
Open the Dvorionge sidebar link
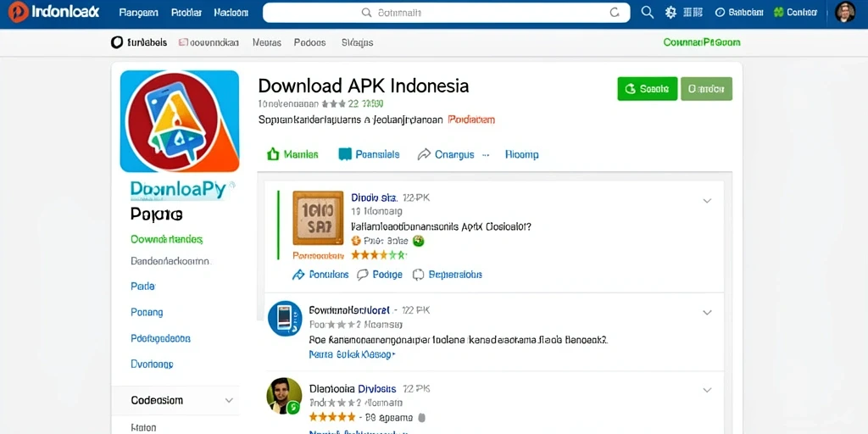pyautogui.click(x=153, y=364)
